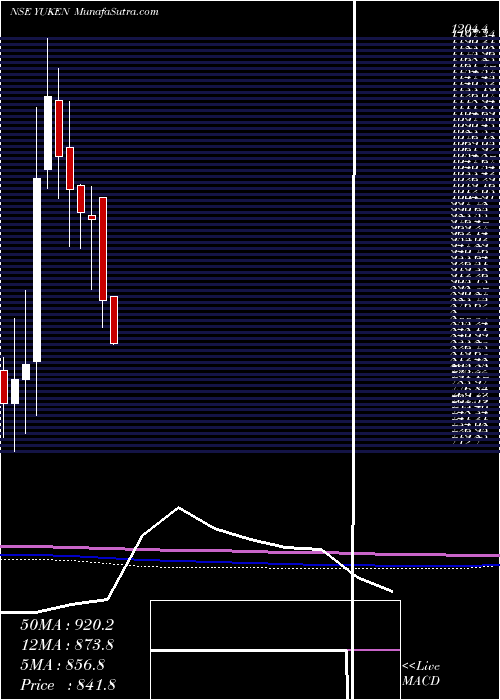Image resolution: width=500 pixels, height=700 pixels.
Task: Click the 'NSE YUKEN MunafaSutra.com' chart title
Action: tap(84, 12)
